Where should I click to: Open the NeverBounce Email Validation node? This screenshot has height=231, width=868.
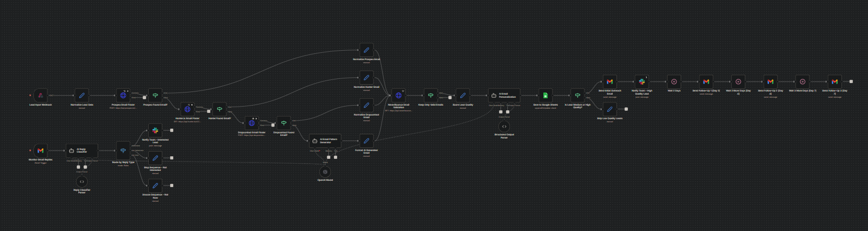[x=399, y=96]
